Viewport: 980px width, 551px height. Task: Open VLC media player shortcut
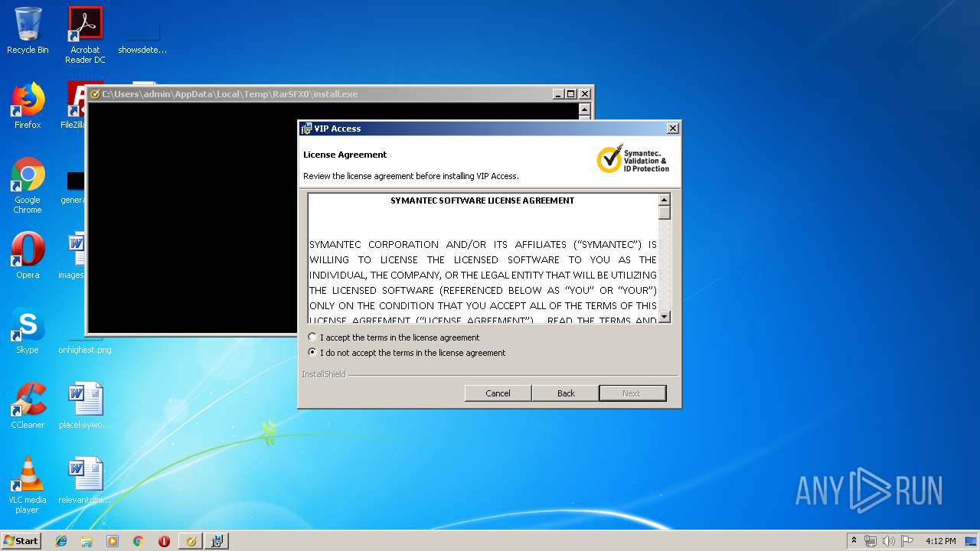[x=28, y=485]
